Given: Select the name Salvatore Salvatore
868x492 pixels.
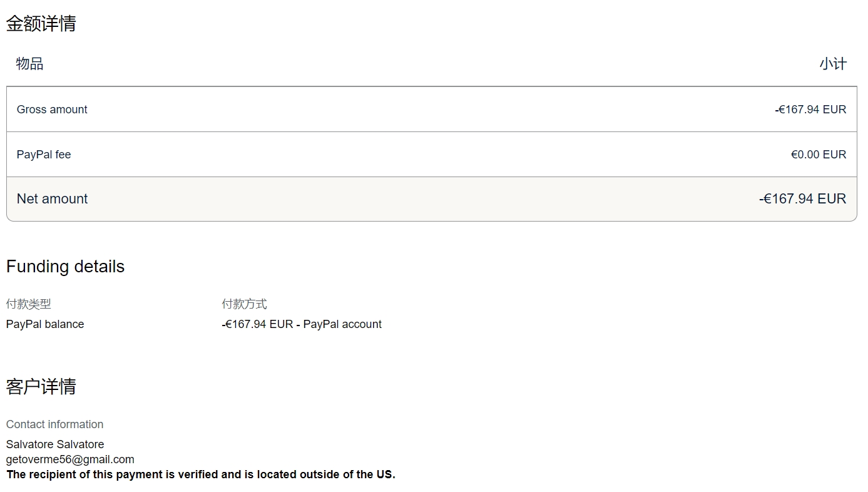Looking at the screenshot, I should (x=55, y=444).
